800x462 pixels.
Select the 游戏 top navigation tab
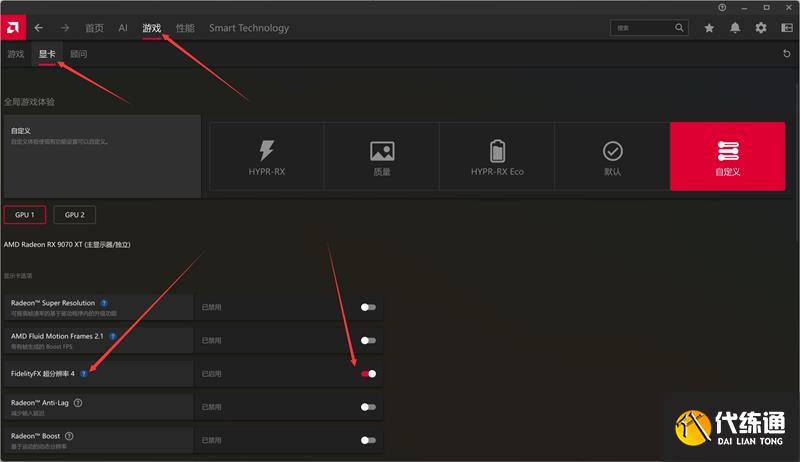152,28
